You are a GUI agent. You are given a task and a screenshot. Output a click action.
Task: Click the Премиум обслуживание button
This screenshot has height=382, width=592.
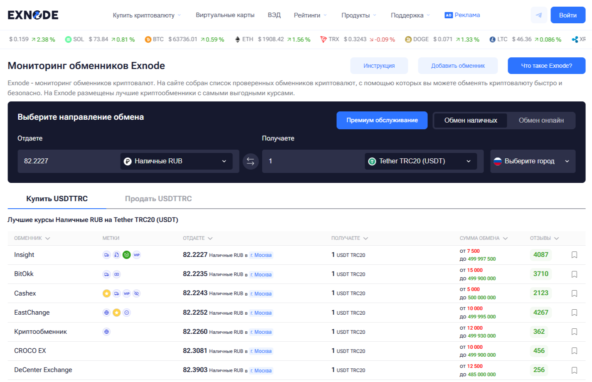(382, 120)
